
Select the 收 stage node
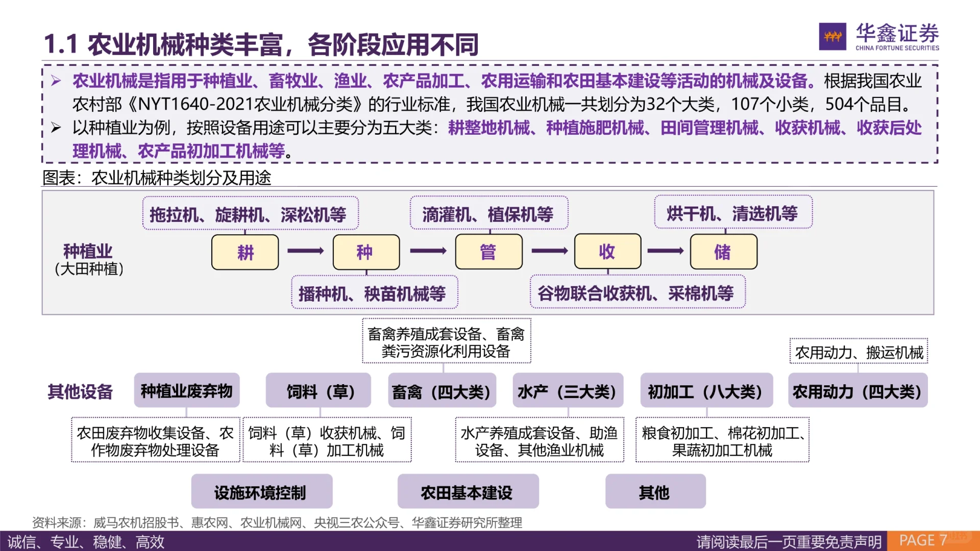tap(607, 252)
